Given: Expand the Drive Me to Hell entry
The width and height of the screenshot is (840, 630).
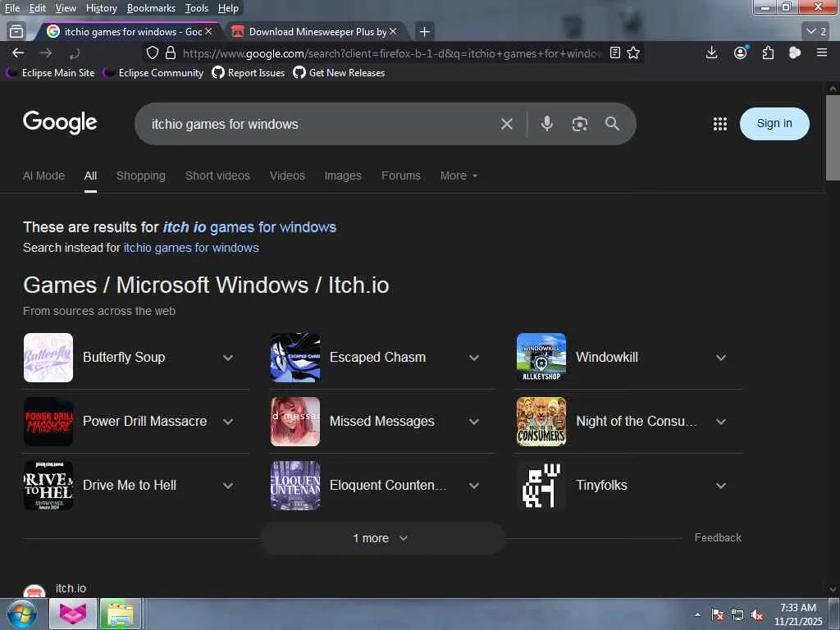Looking at the screenshot, I should [228, 486].
